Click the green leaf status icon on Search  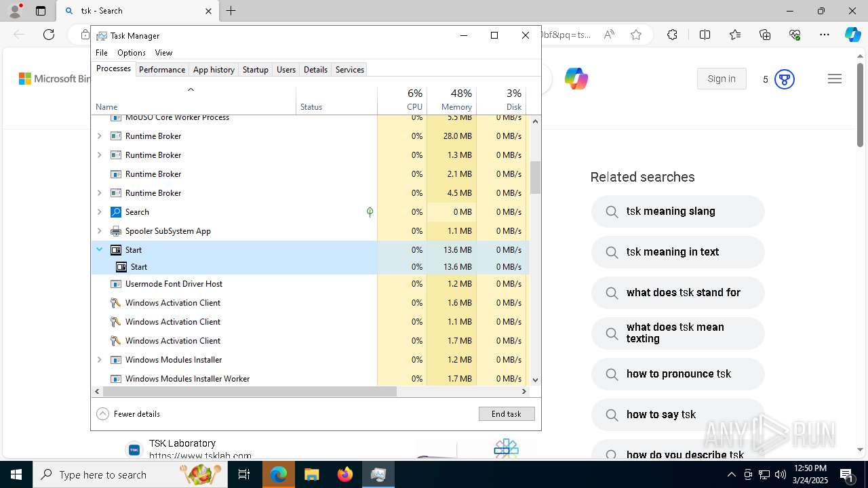click(x=370, y=212)
